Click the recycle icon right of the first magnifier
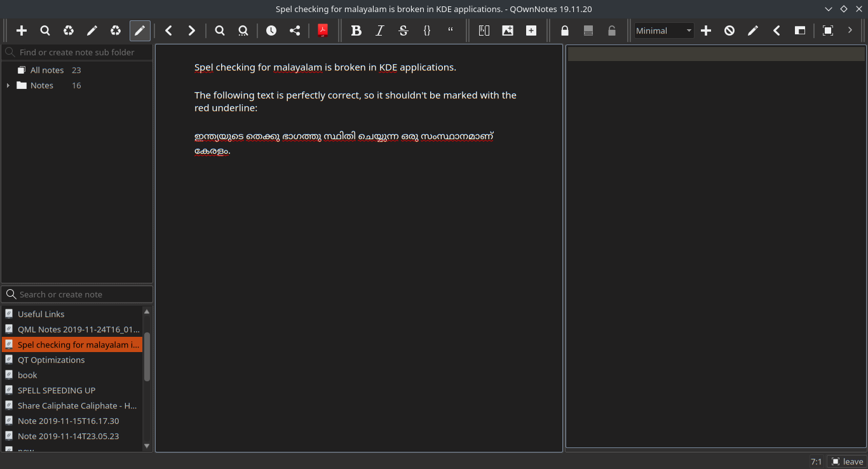This screenshot has width=868, height=469. pos(69,31)
